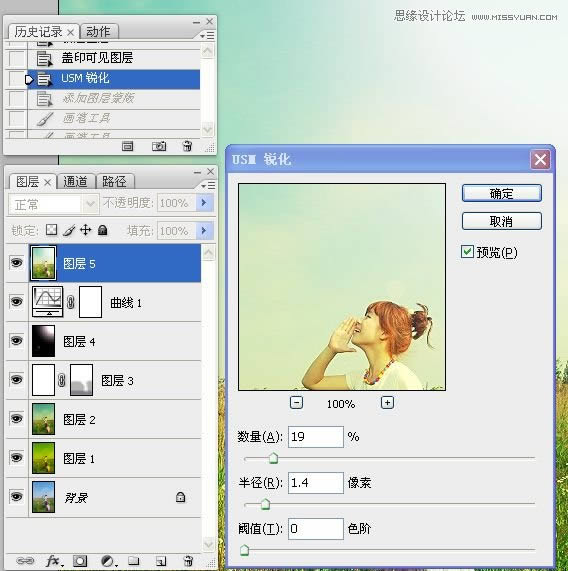Screen dimensions: 568x571
Task: Click the delete layer trash icon
Action: click(188, 560)
